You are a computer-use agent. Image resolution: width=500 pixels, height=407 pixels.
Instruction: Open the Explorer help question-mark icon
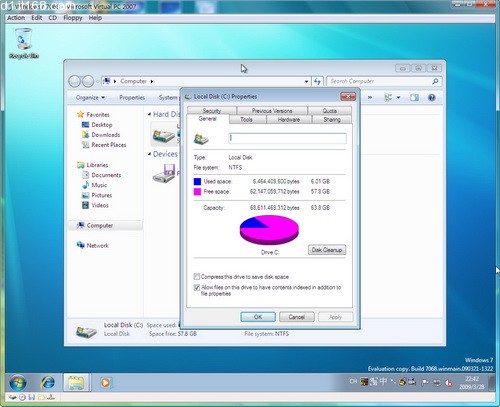click(x=432, y=98)
